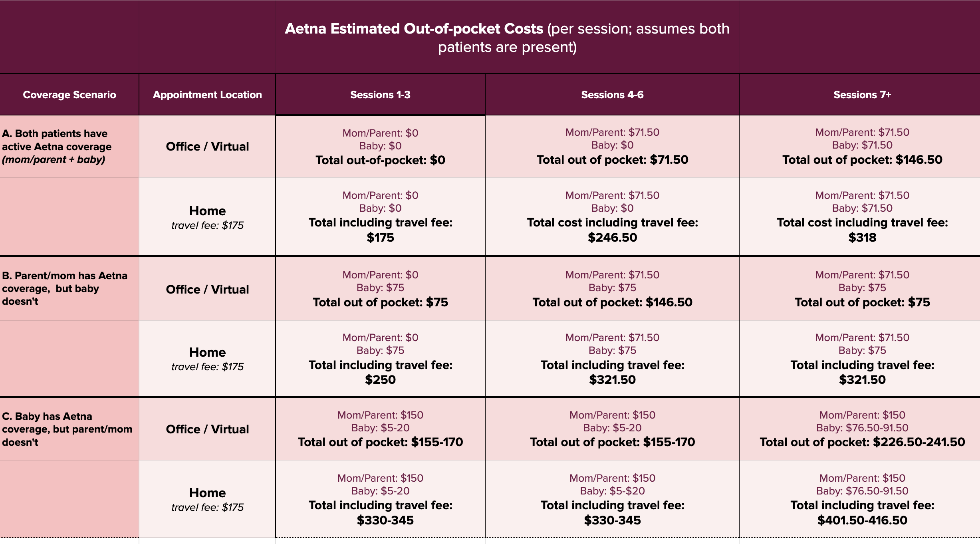The width and height of the screenshot is (980, 544).
Task: Click scenario A Office / Virtual location cell
Action: click(207, 147)
